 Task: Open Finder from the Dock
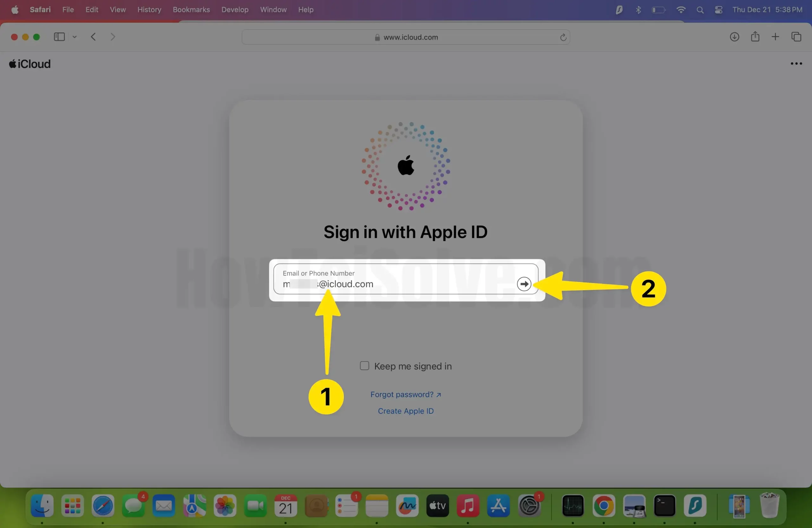click(x=42, y=505)
